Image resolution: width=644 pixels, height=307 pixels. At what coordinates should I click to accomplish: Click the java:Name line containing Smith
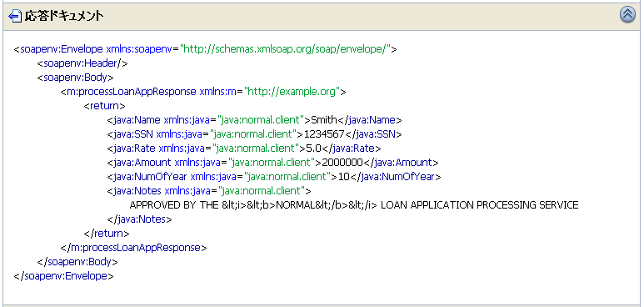[x=255, y=120]
